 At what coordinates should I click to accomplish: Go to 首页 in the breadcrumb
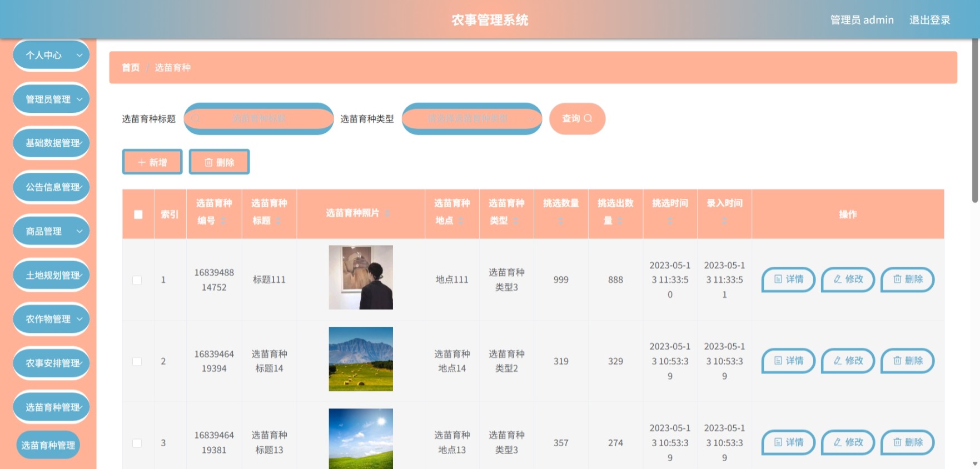[x=131, y=67]
